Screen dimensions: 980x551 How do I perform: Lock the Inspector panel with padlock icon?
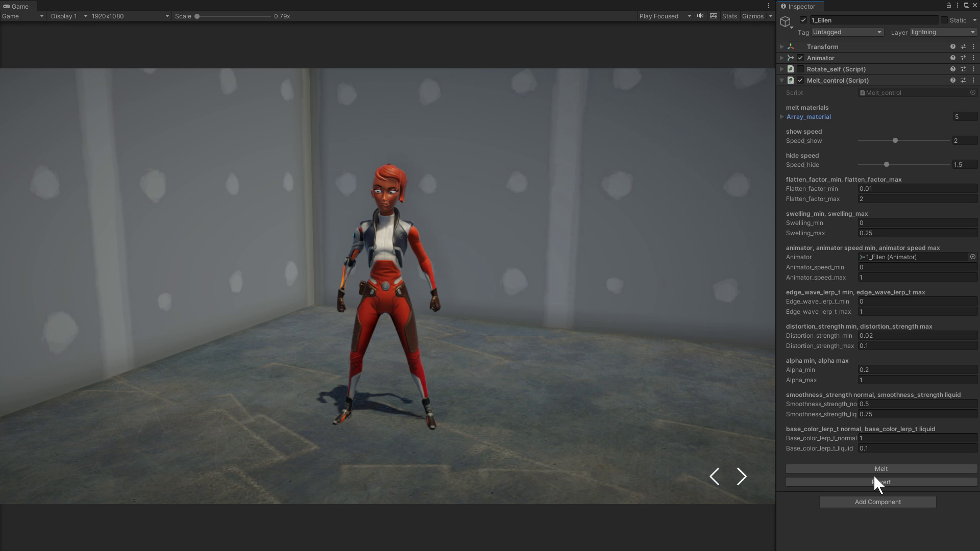click(x=948, y=6)
